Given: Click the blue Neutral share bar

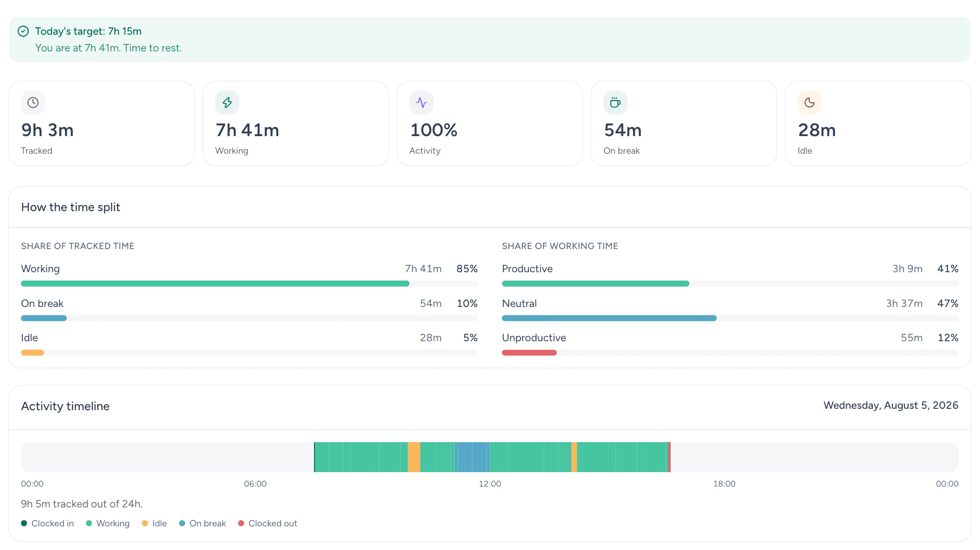Looking at the screenshot, I should (x=609, y=318).
